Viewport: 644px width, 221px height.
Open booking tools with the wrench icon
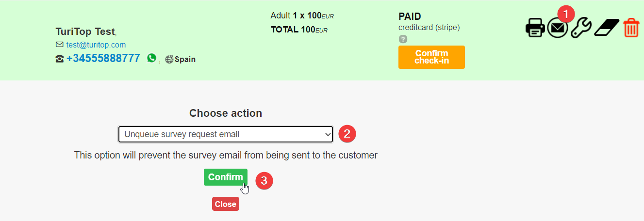581,28
